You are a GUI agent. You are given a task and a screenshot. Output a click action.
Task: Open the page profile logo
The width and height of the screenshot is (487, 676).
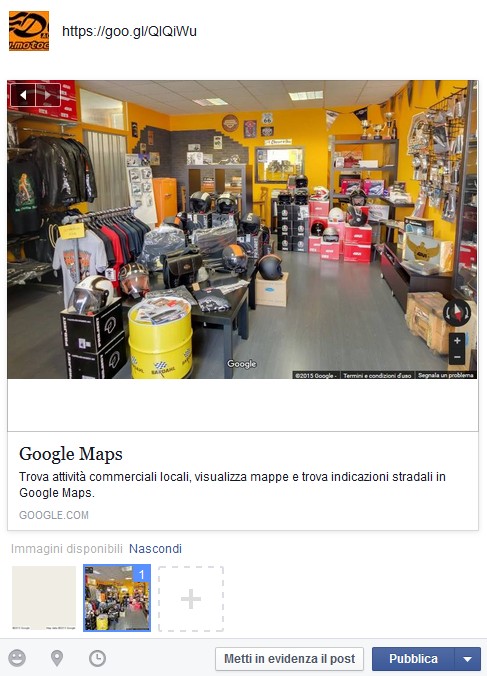coord(29,31)
